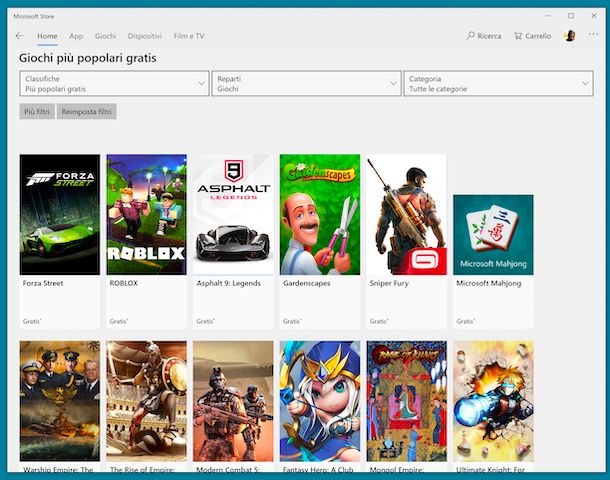This screenshot has height=480, width=610.
Task: Expand the Classifiche dropdown
Action: [114, 83]
